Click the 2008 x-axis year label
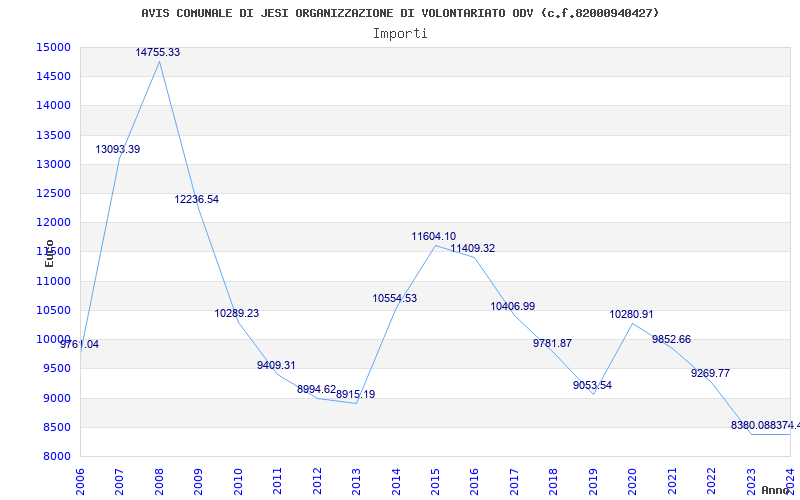800x500 pixels. click(159, 482)
